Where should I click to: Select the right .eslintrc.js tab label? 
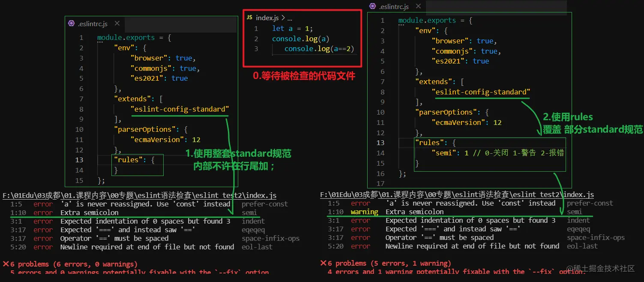coord(394,7)
